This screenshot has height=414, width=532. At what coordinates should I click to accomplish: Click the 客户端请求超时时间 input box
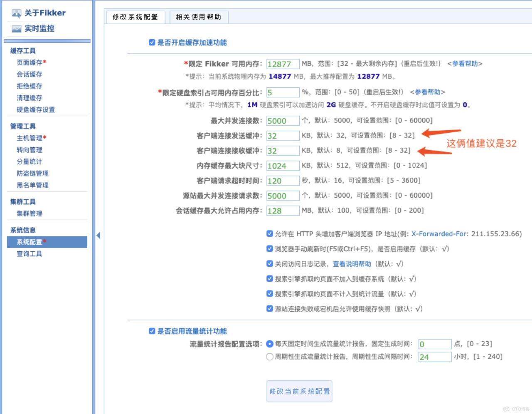pos(283,181)
